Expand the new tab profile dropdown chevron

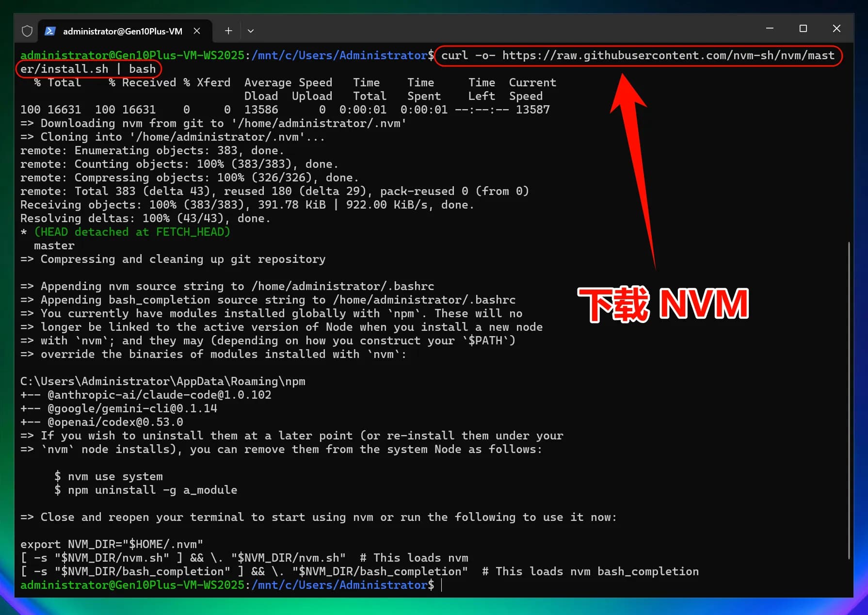251,31
